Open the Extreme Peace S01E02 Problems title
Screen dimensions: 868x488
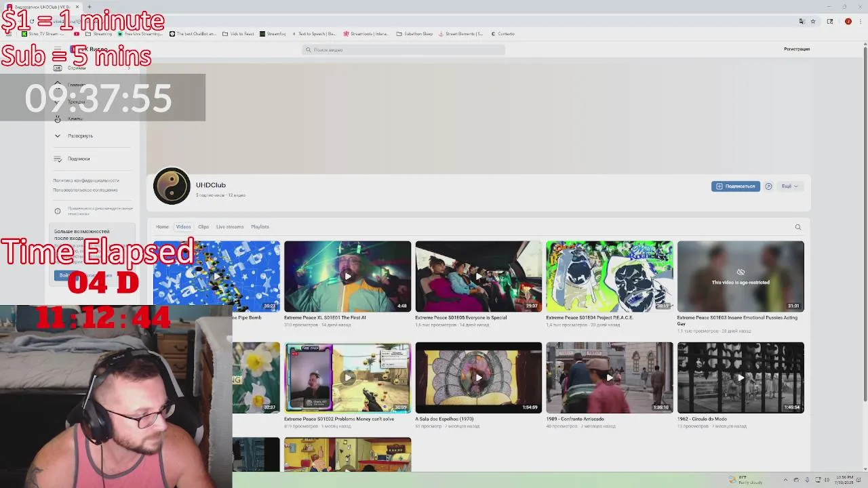point(339,419)
